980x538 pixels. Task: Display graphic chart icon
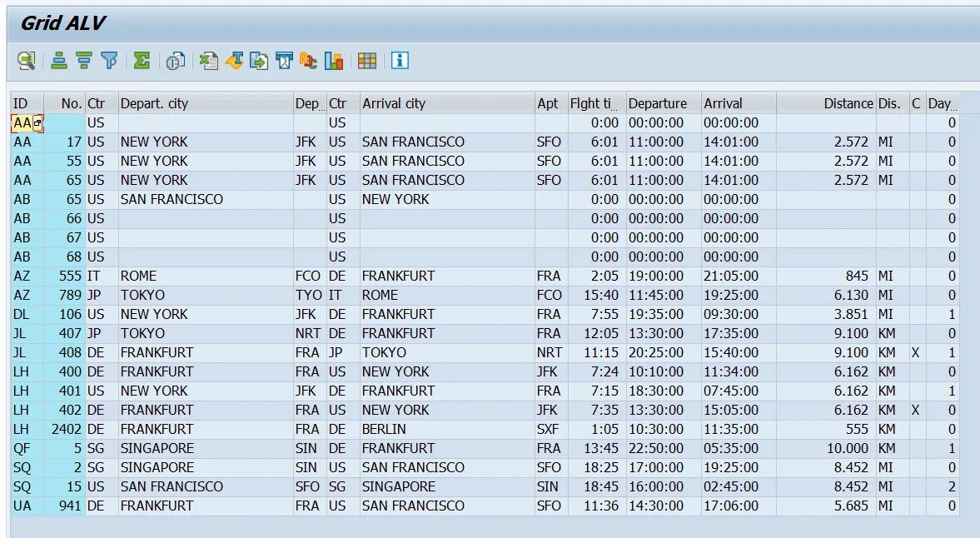(334, 61)
